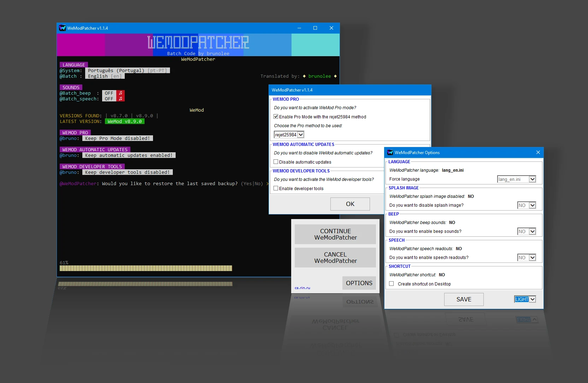Click the music note icon beside Batch_speech

point(120,99)
